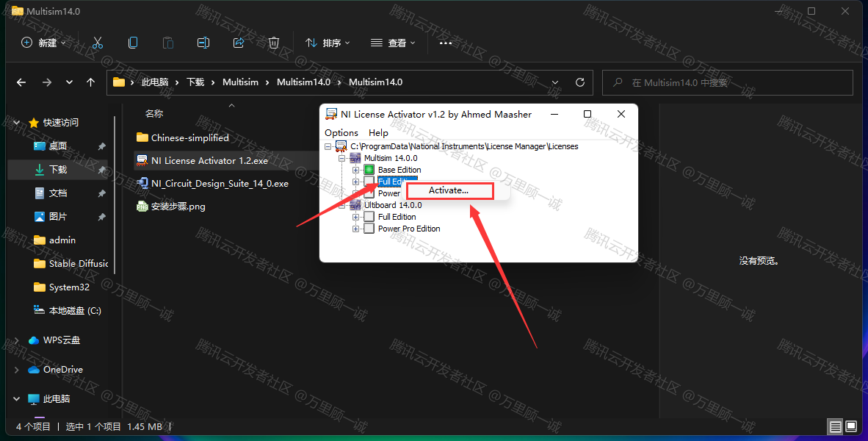Click the search box for Multisim14.0
Screen dimensions: 868x441
click(727, 82)
